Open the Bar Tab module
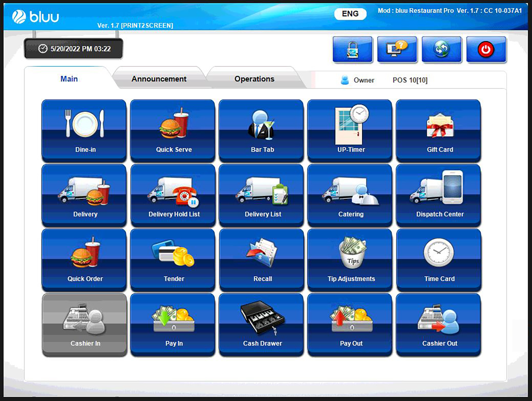The image size is (532, 401). [x=261, y=130]
